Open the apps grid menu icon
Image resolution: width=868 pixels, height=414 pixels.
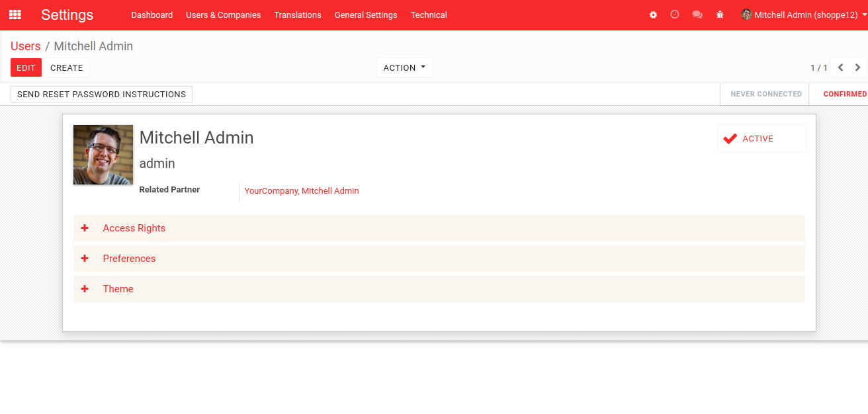click(15, 15)
